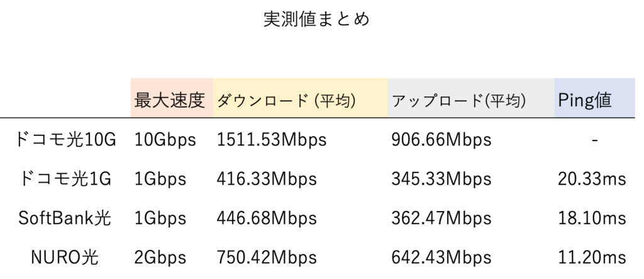Click the ドコモ光1G row label
Screen dimensions: 644x279
tap(65, 179)
